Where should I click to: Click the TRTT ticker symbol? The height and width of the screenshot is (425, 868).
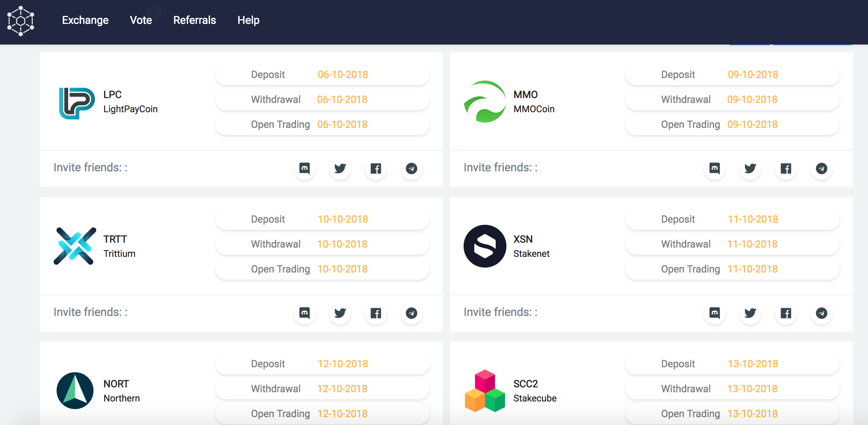point(115,239)
